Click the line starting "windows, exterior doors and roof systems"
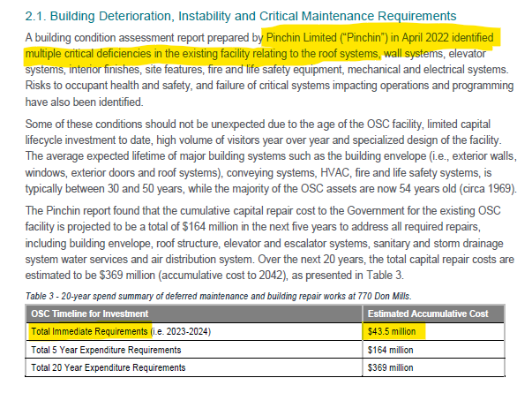 click(x=259, y=173)
